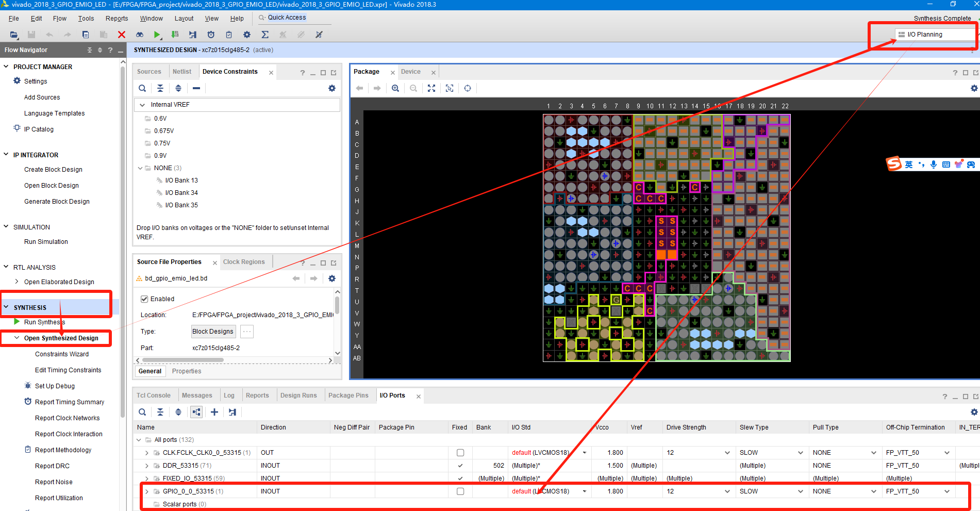Open Constraints Wizard
The image size is (980, 511).
(62, 354)
